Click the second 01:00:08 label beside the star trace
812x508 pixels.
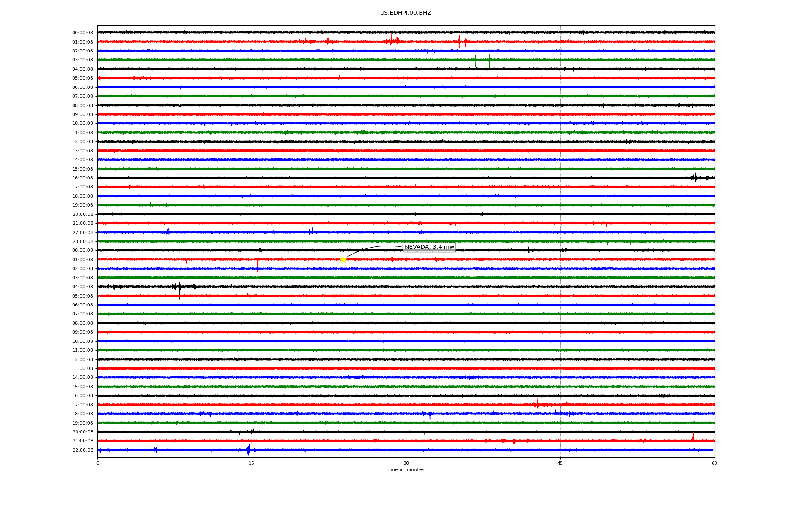tap(83, 260)
